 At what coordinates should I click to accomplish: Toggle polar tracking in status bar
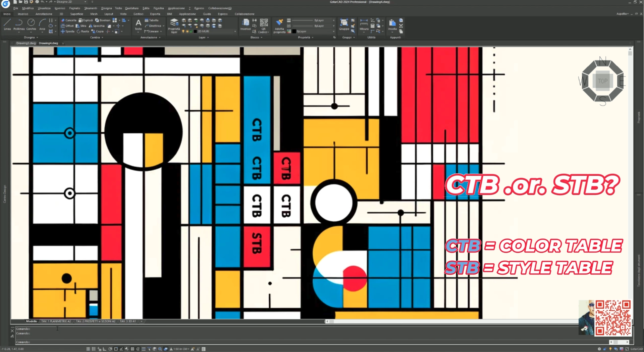coord(110,349)
